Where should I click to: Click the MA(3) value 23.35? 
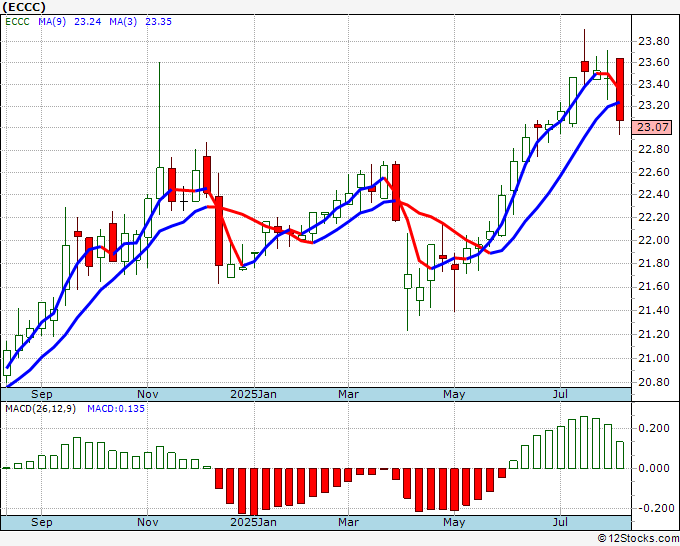[x=158, y=22]
